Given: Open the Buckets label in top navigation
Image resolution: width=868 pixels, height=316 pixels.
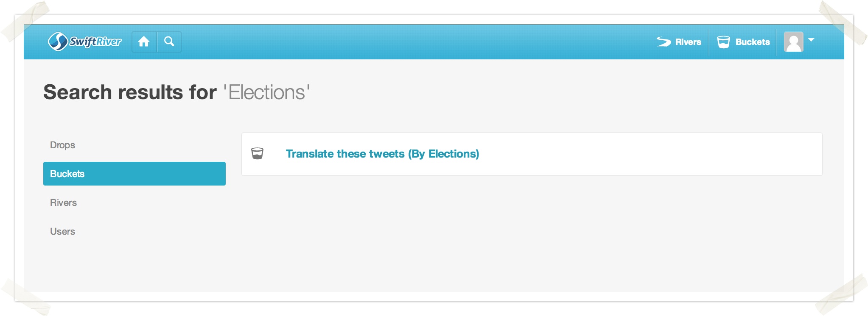Looking at the screenshot, I should coord(753,42).
